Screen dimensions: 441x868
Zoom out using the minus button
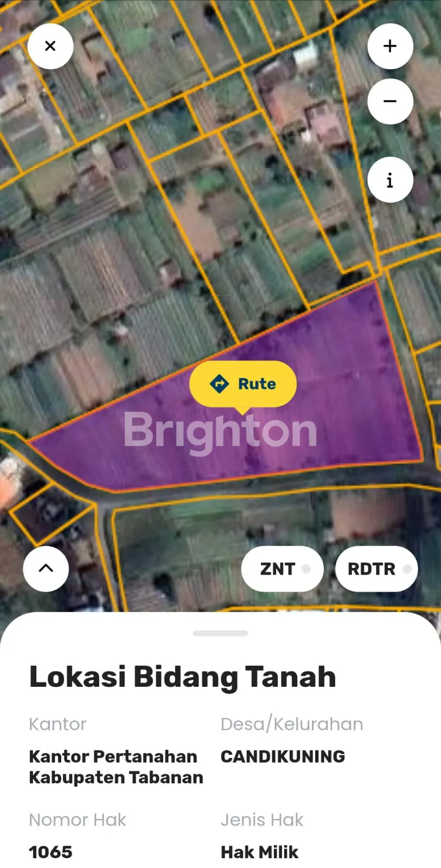click(x=390, y=101)
